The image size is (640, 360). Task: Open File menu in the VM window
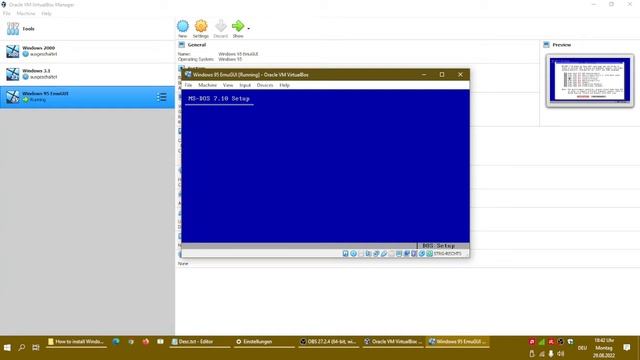[188, 85]
